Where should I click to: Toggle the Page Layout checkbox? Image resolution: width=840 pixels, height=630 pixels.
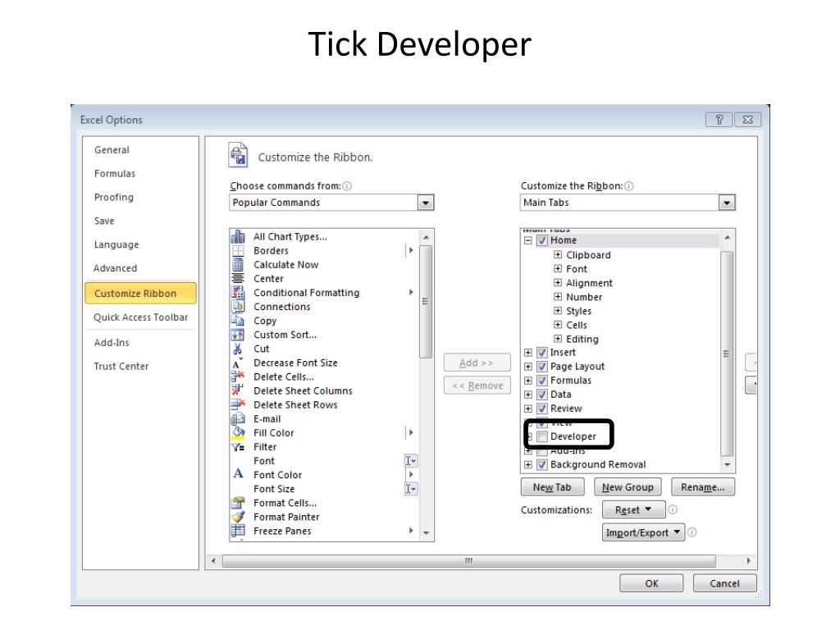(542, 366)
